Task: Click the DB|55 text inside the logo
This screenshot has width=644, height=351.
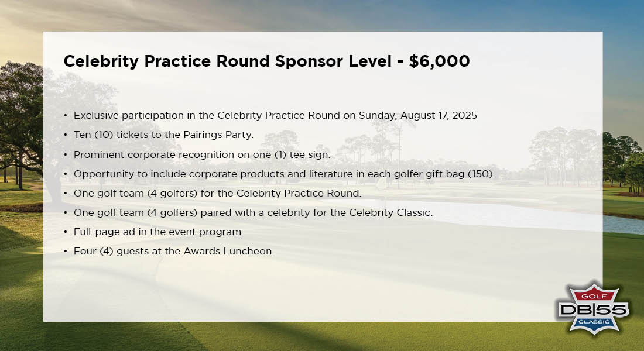Action: (594, 309)
